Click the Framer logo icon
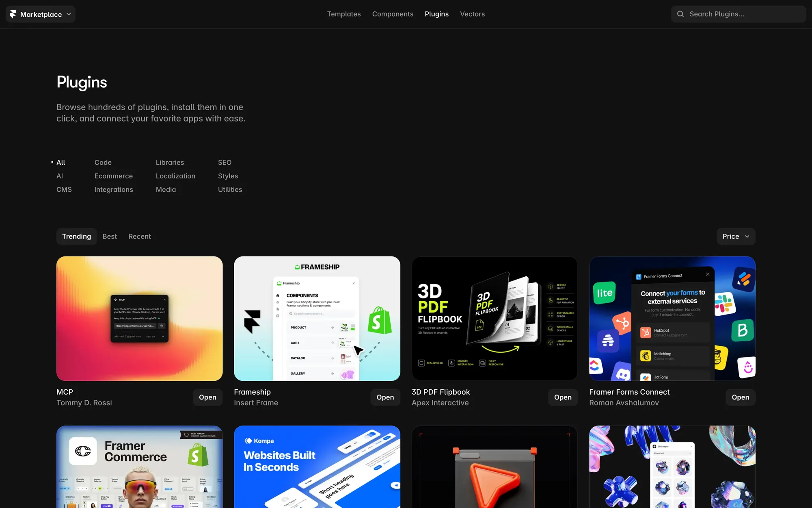Screen dimensions: 812x508 pyautogui.click(x=13, y=14)
